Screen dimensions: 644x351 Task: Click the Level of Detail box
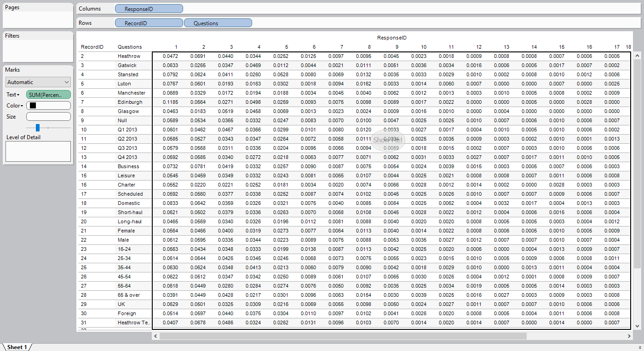[x=38, y=151]
